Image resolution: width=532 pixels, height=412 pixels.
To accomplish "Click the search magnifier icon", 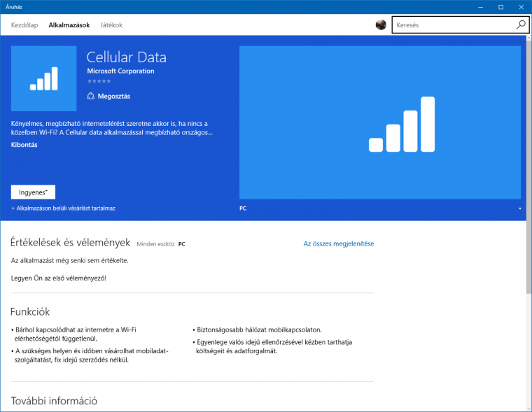I will 521,24.
